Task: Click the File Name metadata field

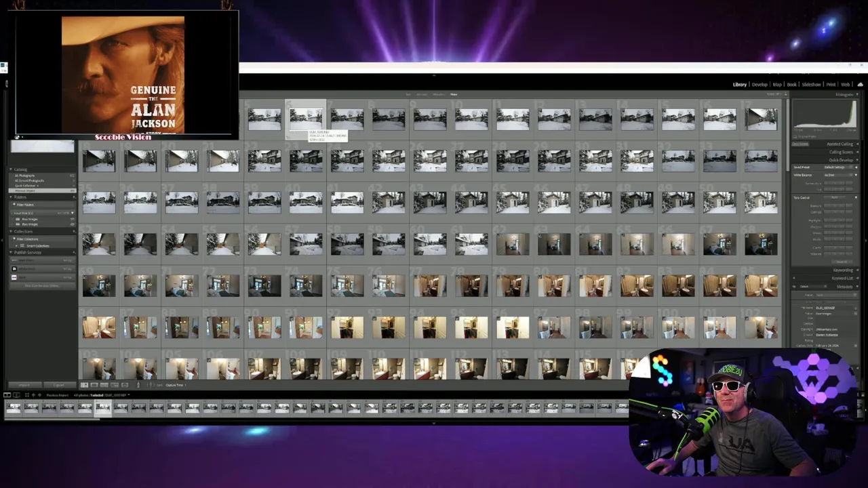Action: 836,308
